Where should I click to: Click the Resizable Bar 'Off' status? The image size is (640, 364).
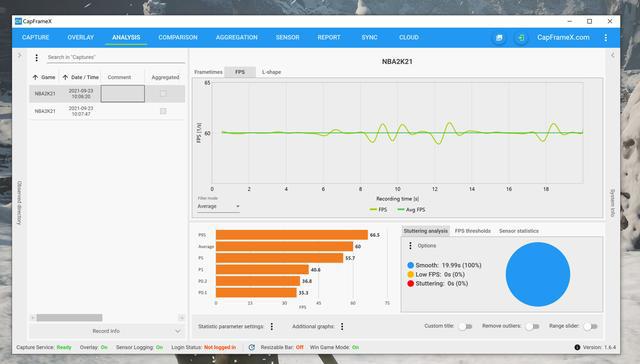[x=300, y=347]
